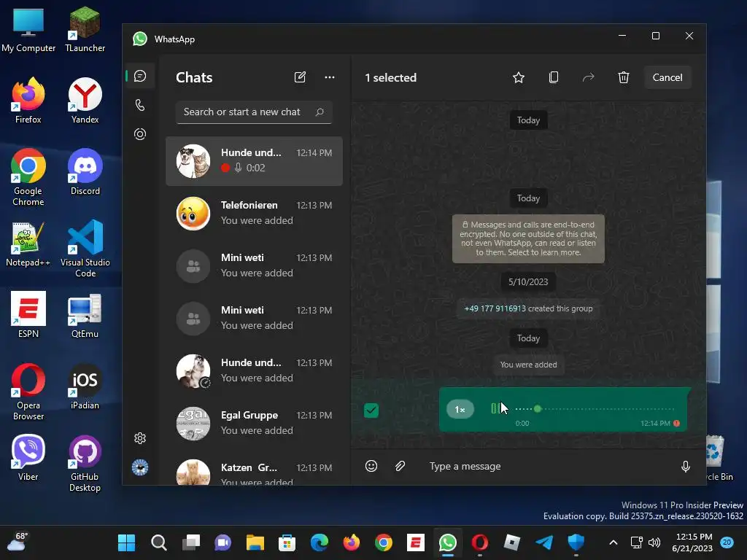The height and width of the screenshot is (560, 747).
Task: Click the Telefonieren emoji avatar
Action: [193, 214]
